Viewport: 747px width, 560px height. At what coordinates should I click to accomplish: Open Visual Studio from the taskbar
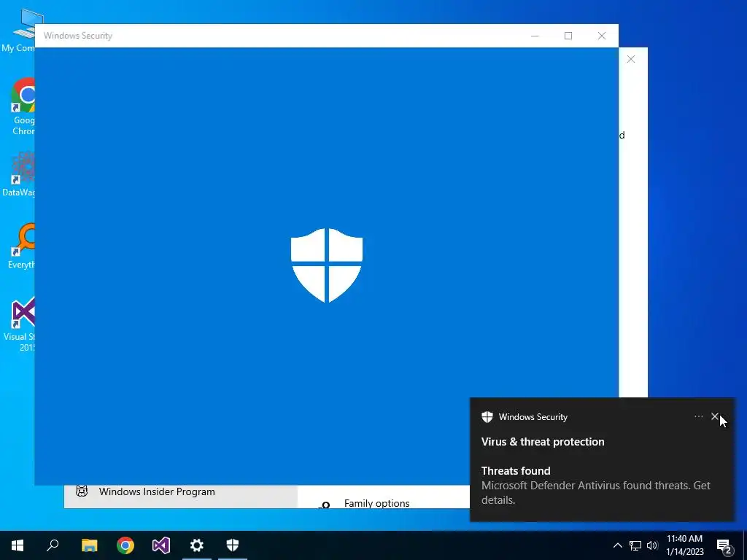click(161, 545)
